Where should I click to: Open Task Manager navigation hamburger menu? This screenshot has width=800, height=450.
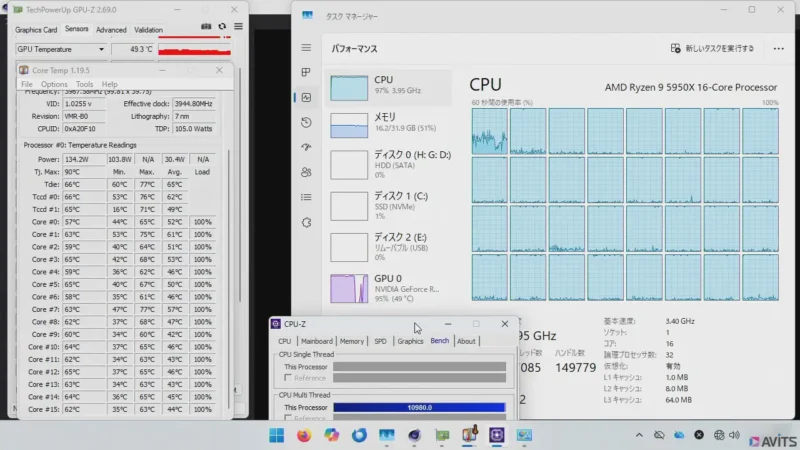click(306, 47)
